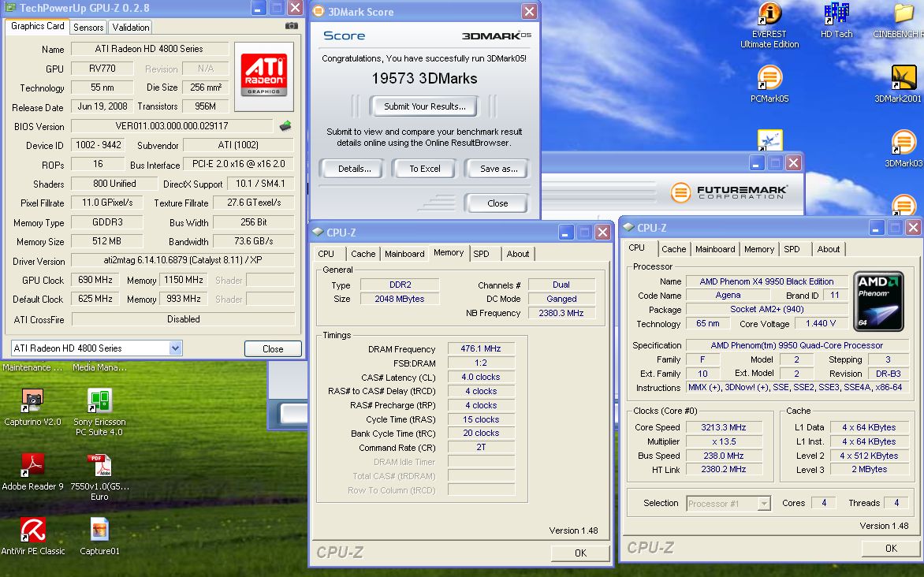Click the 3DMark Score title bar icon
Screen dimensions: 924x577
click(319, 11)
